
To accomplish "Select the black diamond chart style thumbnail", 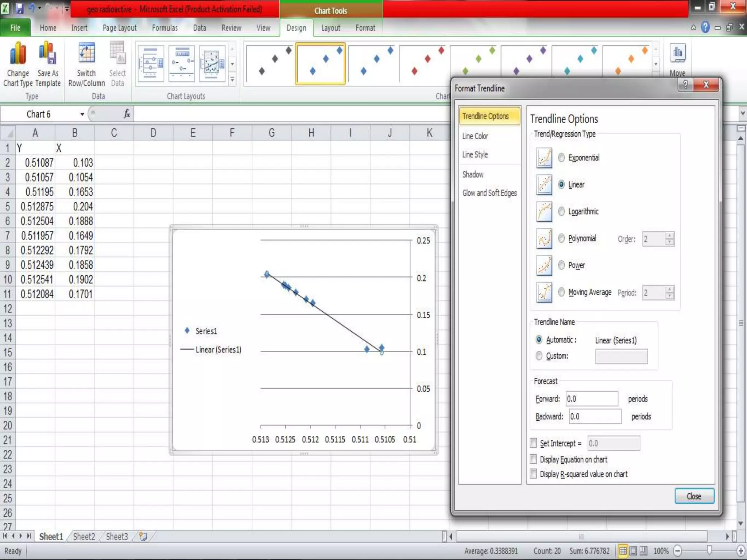I will [270, 64].
